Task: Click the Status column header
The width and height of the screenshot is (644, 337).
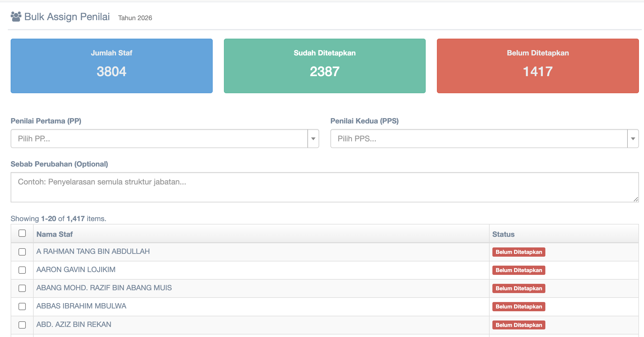Action: 503,234
